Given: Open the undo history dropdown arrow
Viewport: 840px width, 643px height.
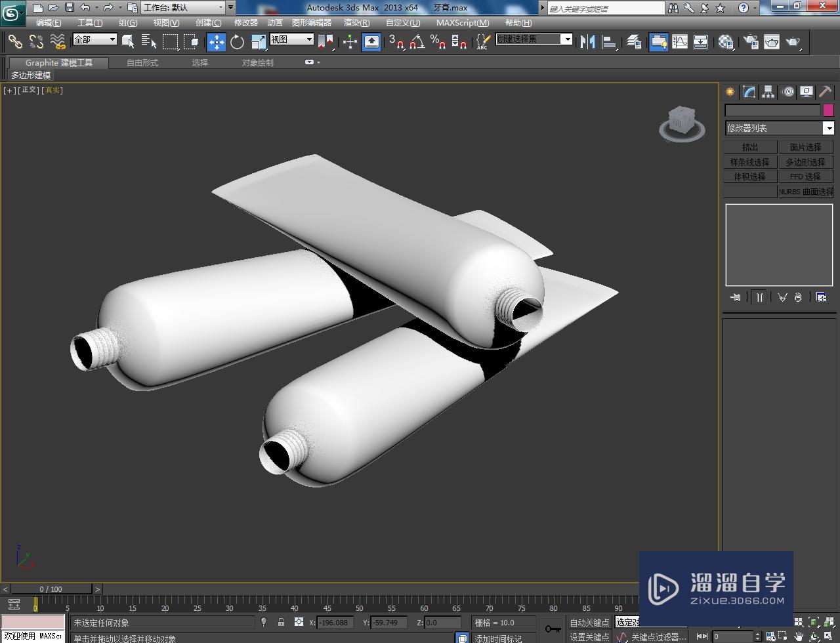Looking at the screenshot, I should [96, 8].
